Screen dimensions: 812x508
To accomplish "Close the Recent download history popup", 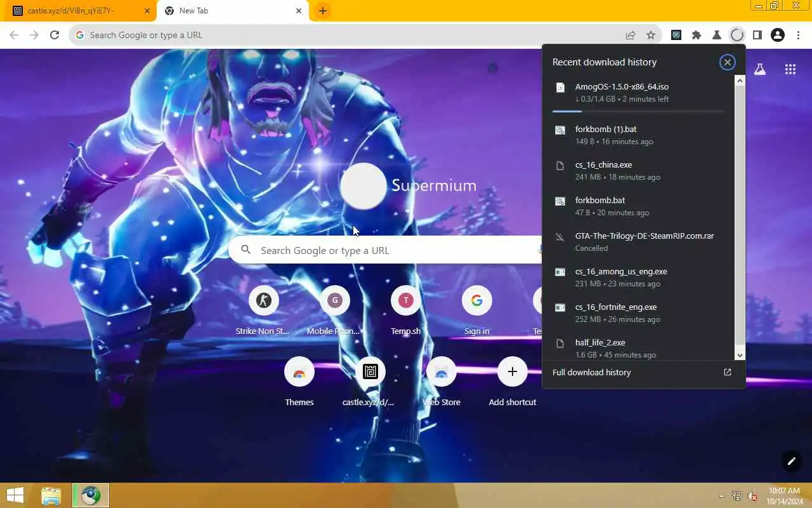I will [x=728, y=62].
